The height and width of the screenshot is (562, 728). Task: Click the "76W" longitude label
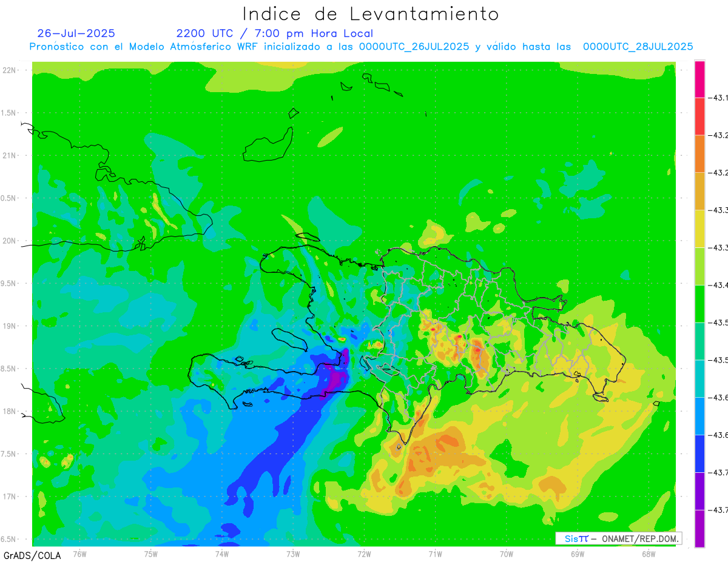coord(79,554)
